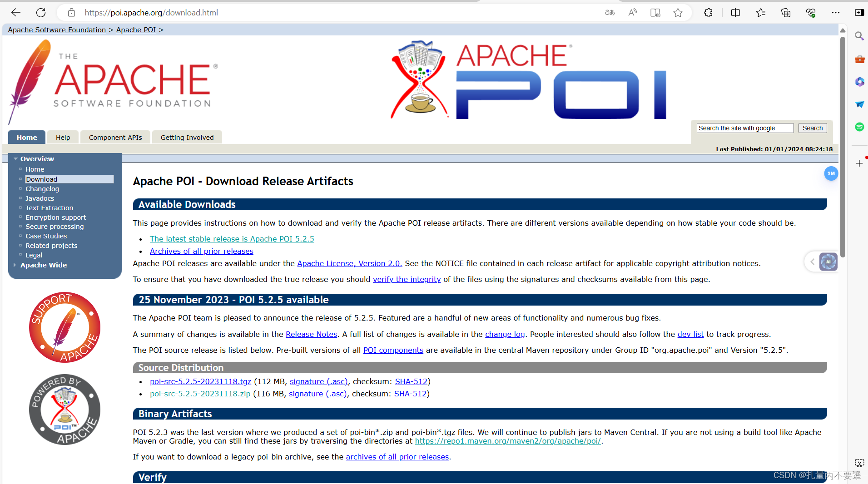
Task: Open the favorites list icon
Action: 761,13
